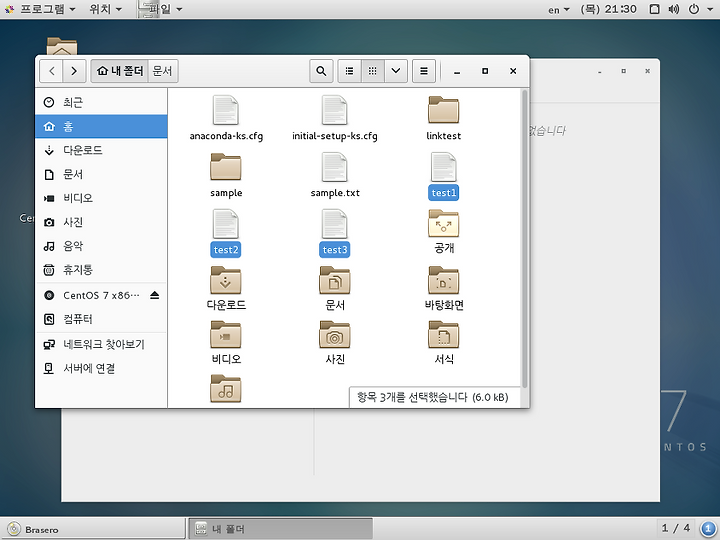This screenshot has height=540, width=720.
Task: Switch to list view
Action: tap(350, 71)
